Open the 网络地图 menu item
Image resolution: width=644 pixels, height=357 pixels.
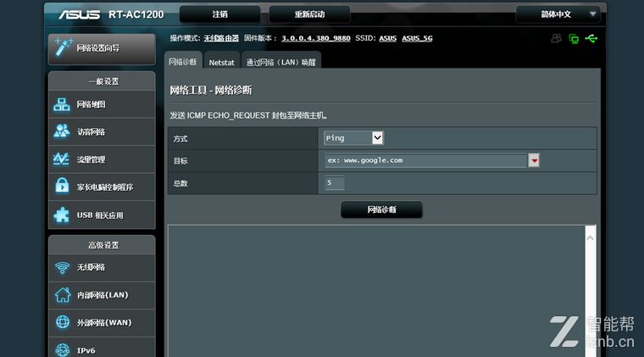coord(102,104)
